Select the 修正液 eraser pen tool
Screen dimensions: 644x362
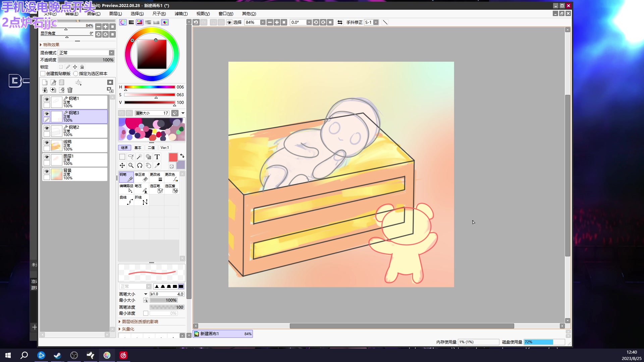pos(141,177)
